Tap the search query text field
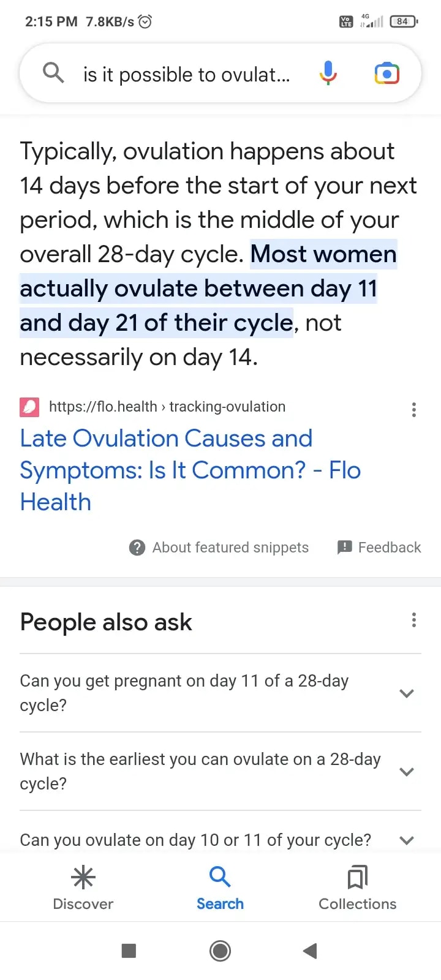 coord(187,75)
